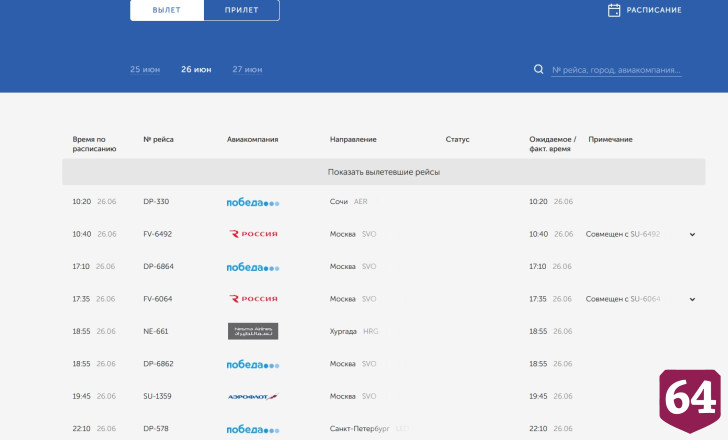
Task: Expand details for flight FV-6492
Action: pyautogui.click(x=692, y=234)
